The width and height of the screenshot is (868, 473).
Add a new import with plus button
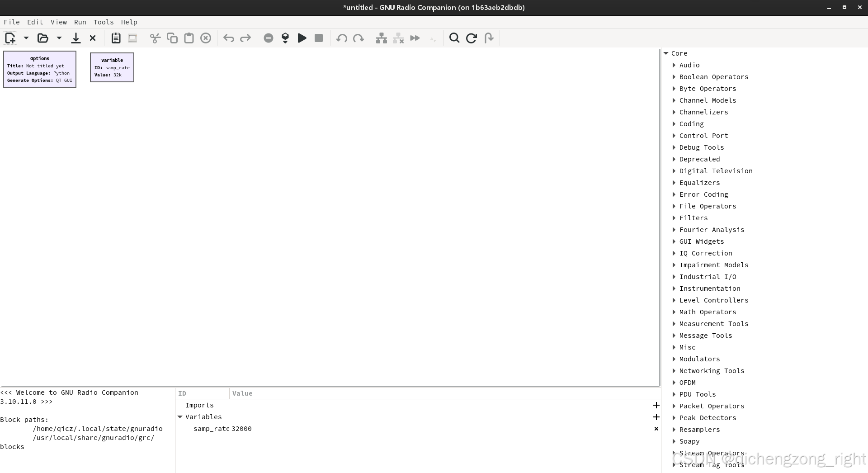[656, 405]
